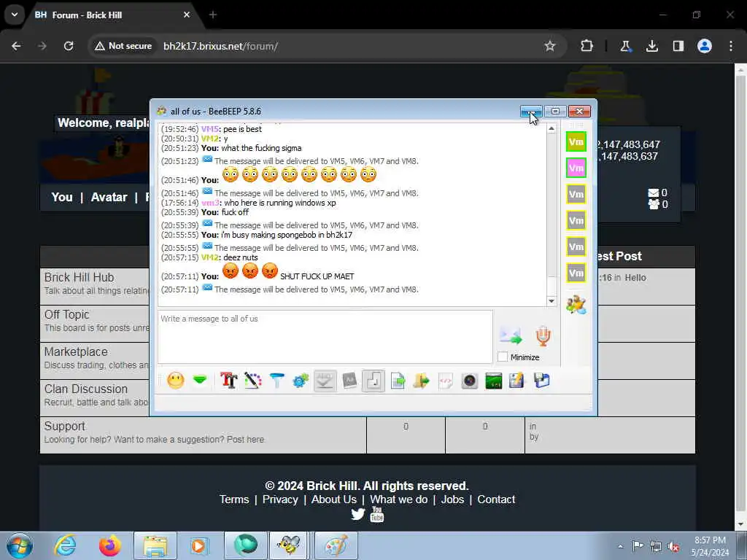
Task: Click the blue floppy disks icon
Action: click(x=542, y=381)
